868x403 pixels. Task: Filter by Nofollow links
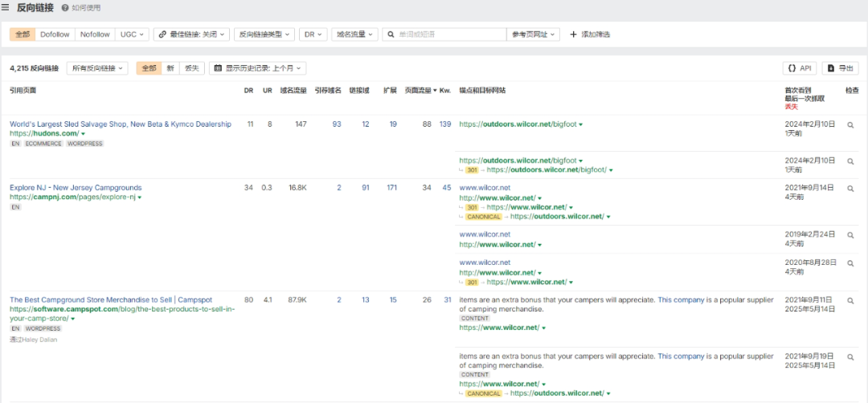(95, 35)
